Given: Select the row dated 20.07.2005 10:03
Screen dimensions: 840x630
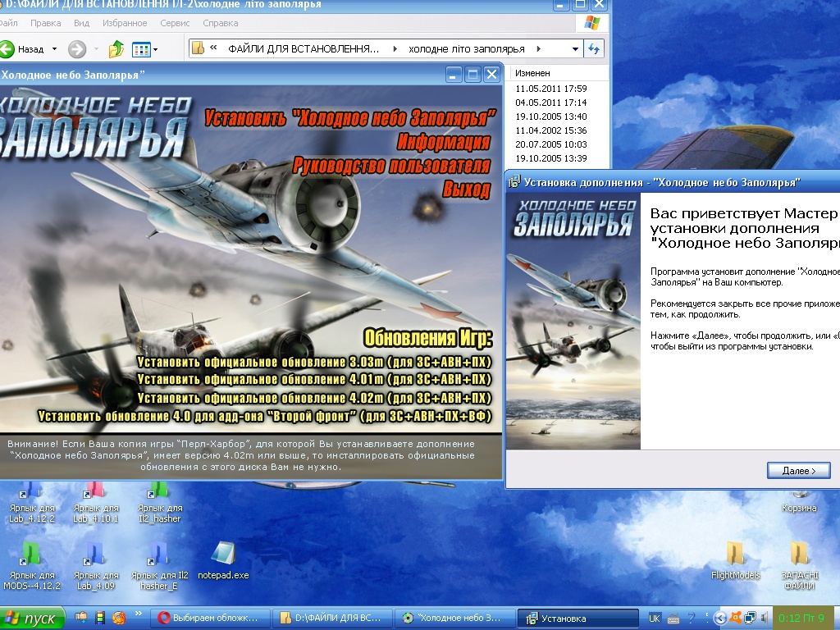Looking at the screenshot, I should [x=550, y=144].
